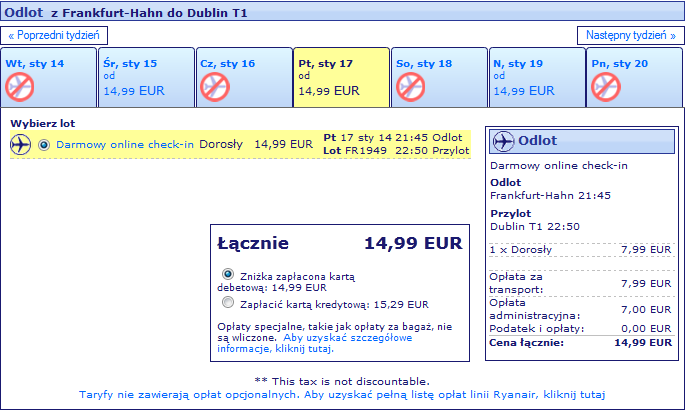The image size is (686, 411).
Task: Select the Cz, sty 16 date tab
Action: point(245,77)
